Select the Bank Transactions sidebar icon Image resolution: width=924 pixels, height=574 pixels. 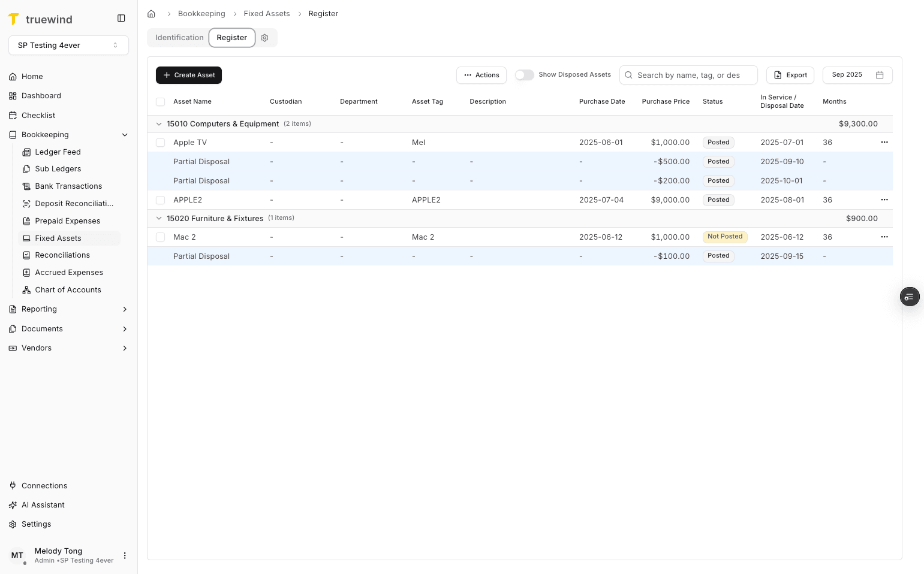coord(26,186)
